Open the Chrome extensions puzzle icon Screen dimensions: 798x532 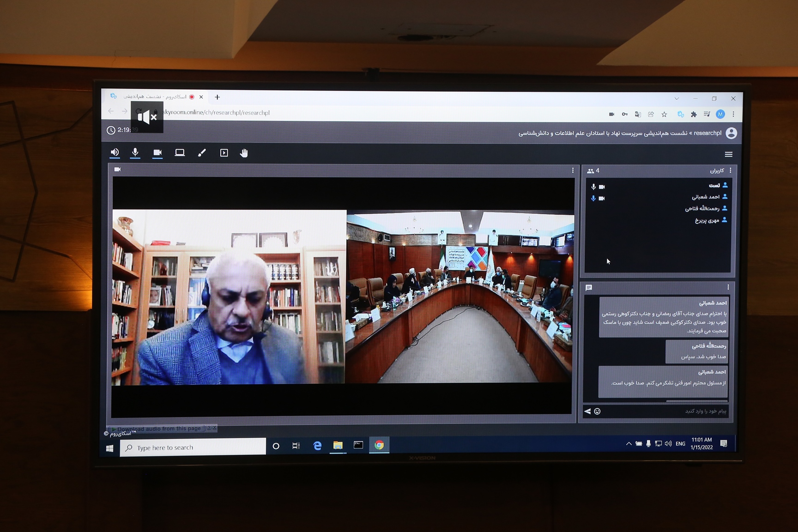[x=693, y=114]
